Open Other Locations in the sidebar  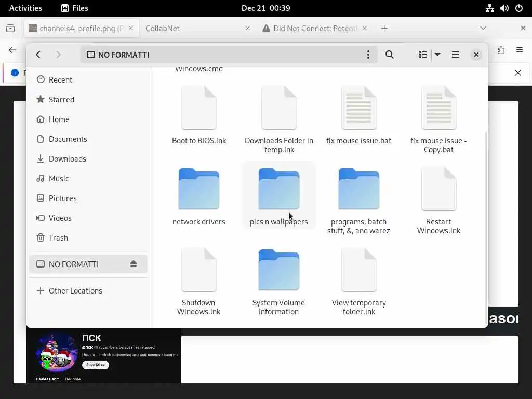coord(88,291)
